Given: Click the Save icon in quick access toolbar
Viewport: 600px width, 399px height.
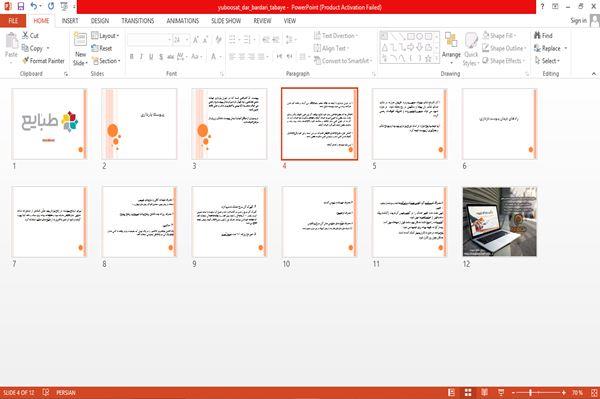Looking at the screenshot, I should [21, 6].
